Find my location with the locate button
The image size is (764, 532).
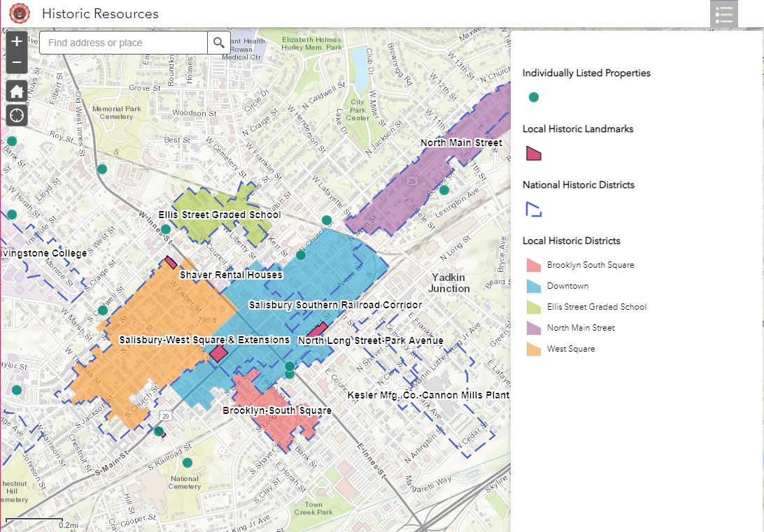coord(17,115)
